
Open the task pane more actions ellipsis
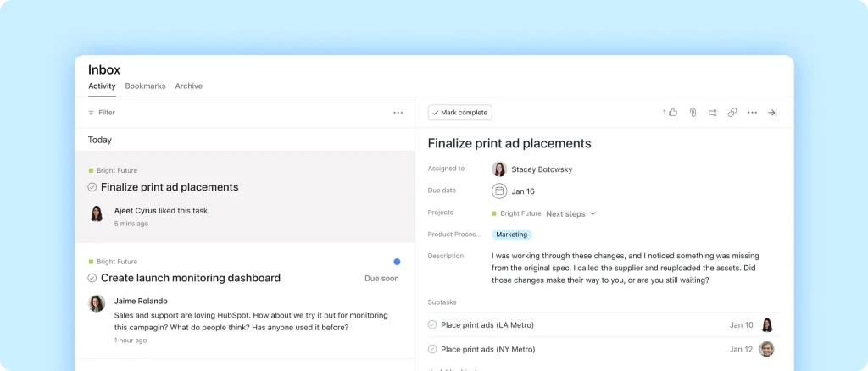(752, 112)
